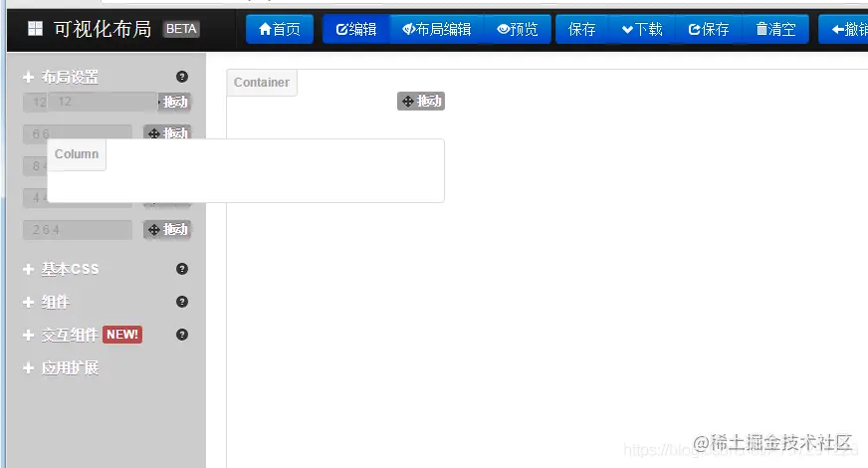
Task: Click the 下载 download button
Action: click(642, 29)
